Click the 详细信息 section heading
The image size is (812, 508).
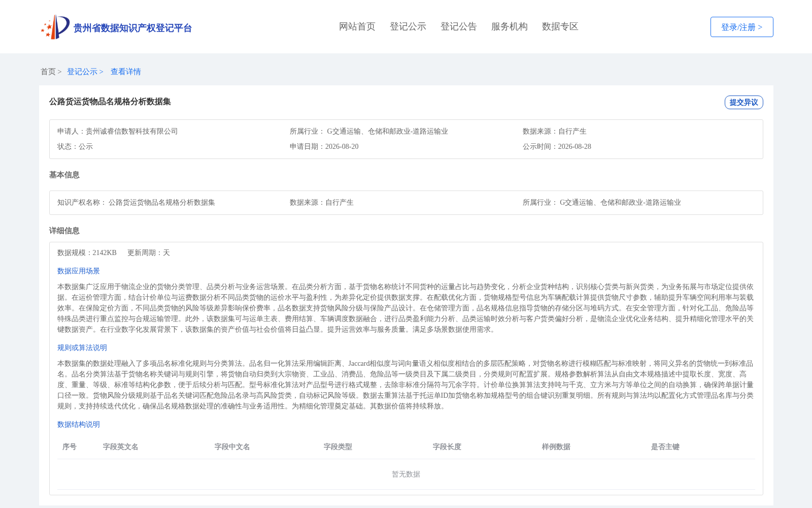64,231
